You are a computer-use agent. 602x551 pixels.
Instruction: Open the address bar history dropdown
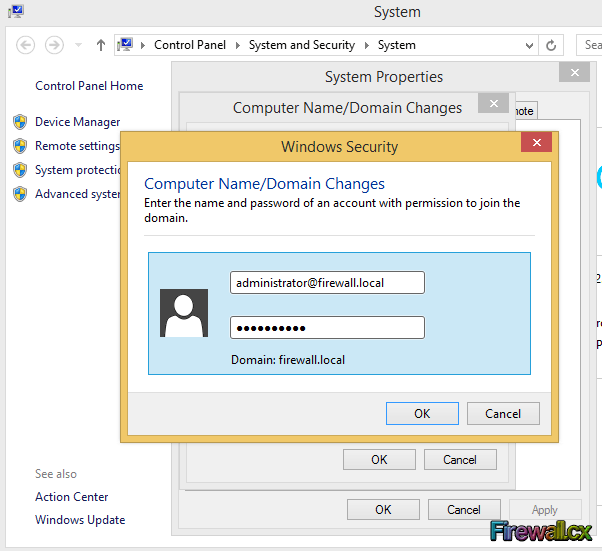click(x=529, y=46)
